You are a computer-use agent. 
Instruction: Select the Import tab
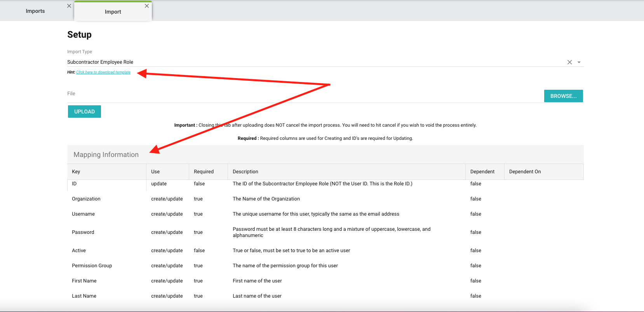[113, 12]
